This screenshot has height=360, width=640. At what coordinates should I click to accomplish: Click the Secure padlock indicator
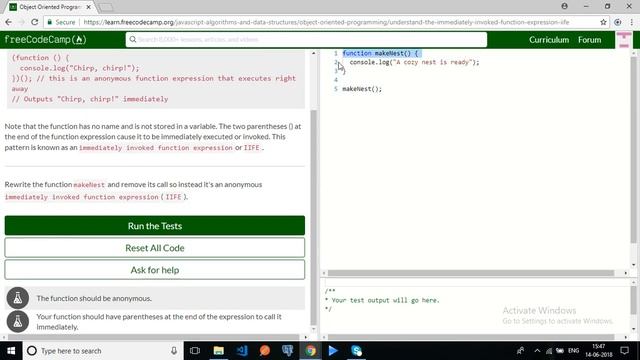(61, 22)
